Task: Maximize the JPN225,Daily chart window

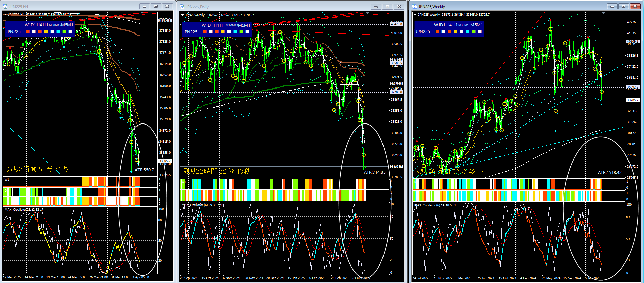Action: (x=387, y=7)
